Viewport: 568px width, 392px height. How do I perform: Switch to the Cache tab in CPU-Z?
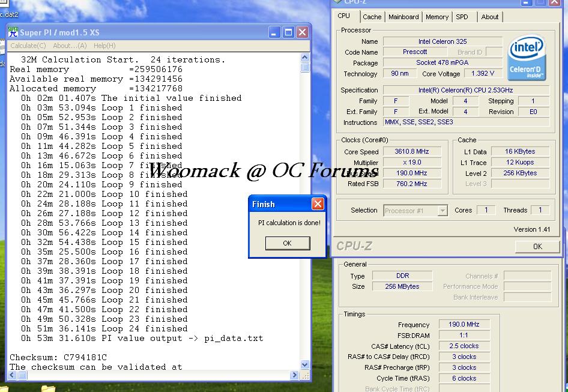(x=372, y=17)
